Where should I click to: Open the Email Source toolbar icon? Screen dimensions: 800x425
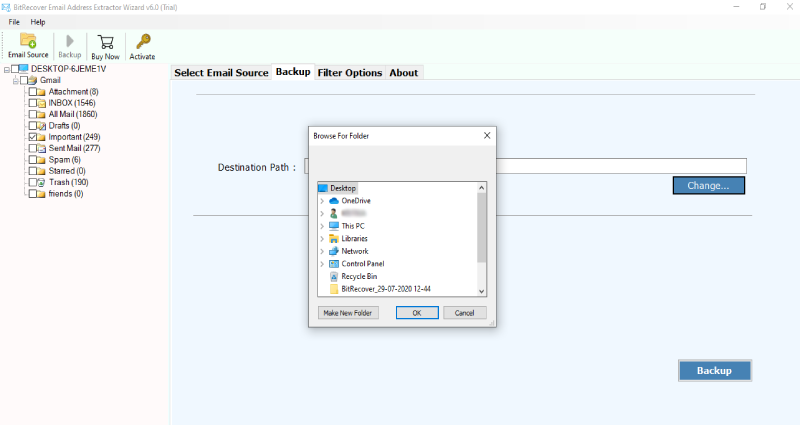pyautogui.click(x=28, y=40)
